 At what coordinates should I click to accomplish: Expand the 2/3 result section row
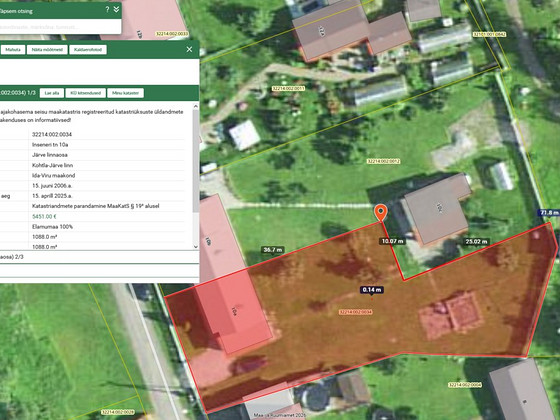tap(99, 257)
